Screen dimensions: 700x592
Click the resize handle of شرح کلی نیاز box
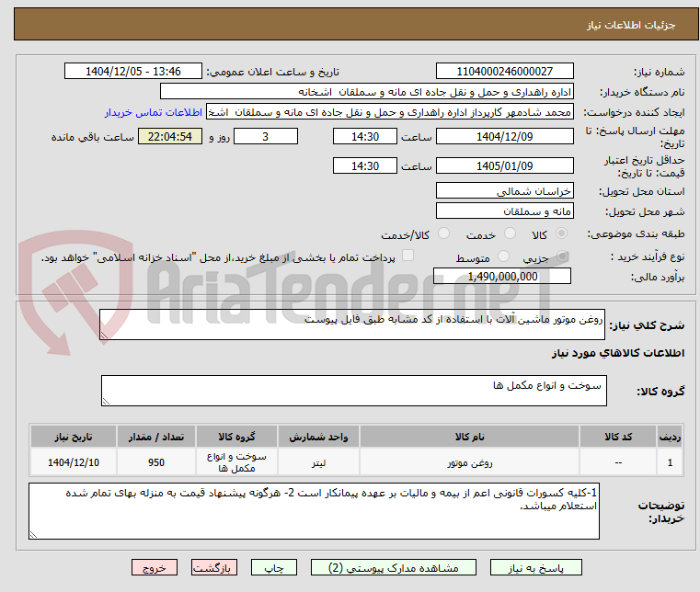coord(104,336)
